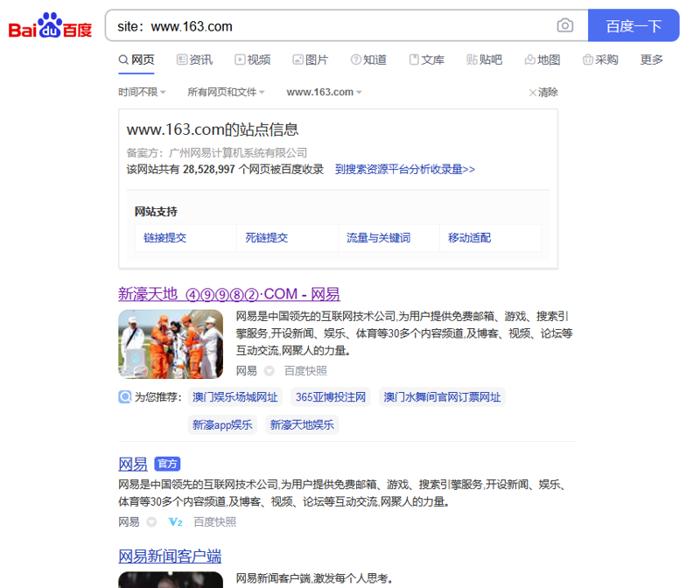Screen dimensions: 700x588
Task: Click the astronaut rescue thumbnail
Action: coord(171,344)
